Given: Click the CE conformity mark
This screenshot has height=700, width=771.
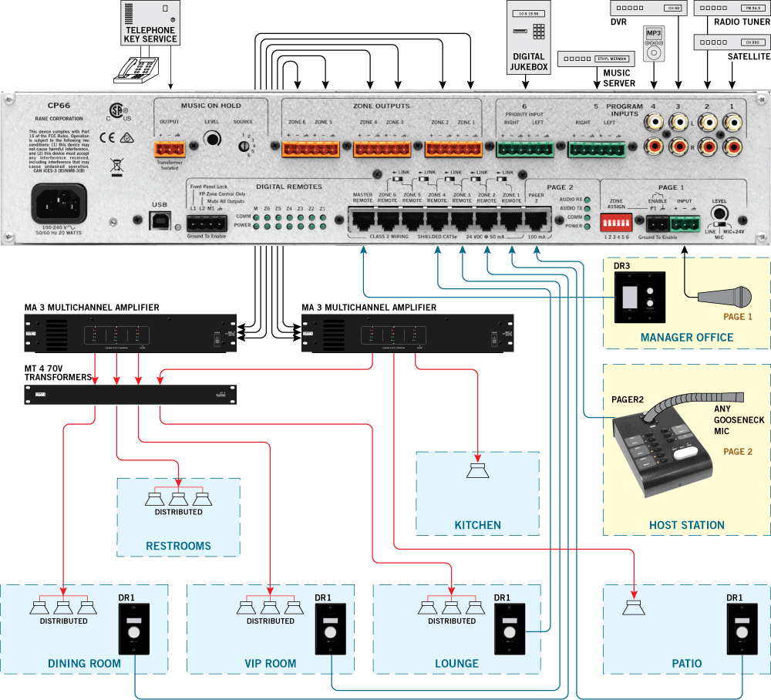Looking at the screenshot, I should tap(107, 138).
